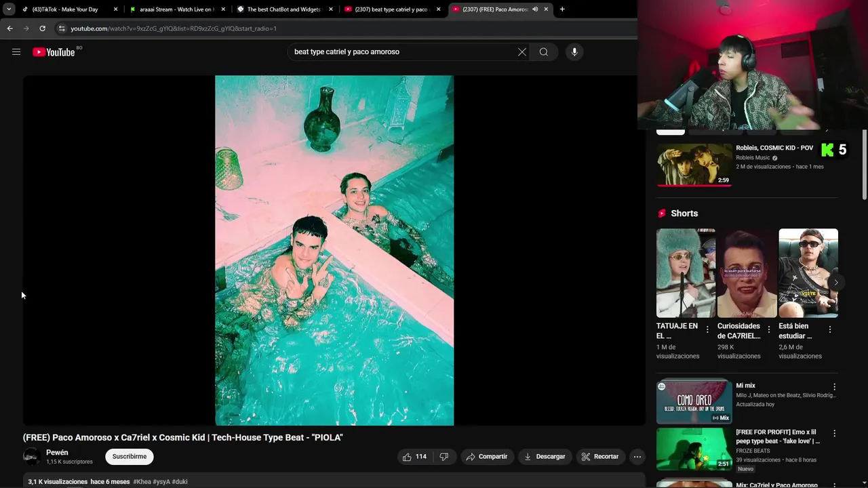Click the #duki hashtag
868x488 pixels.
point(180,482)
